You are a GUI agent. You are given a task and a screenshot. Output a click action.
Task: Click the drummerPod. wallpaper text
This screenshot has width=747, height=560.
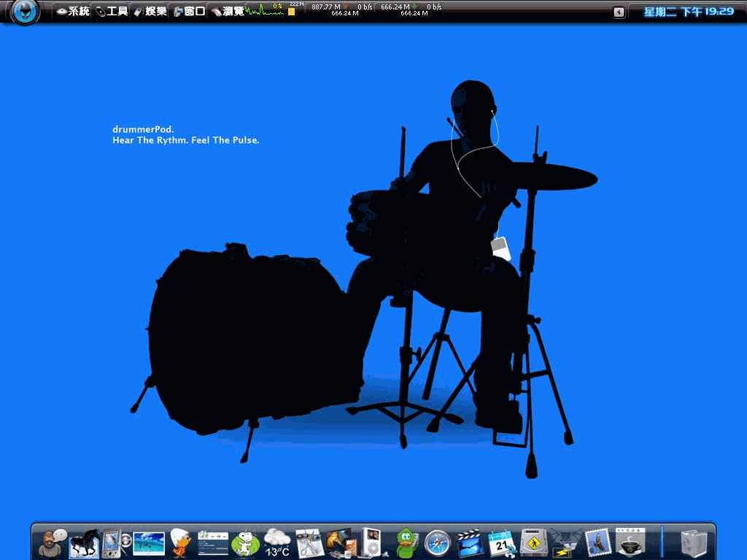144,130
